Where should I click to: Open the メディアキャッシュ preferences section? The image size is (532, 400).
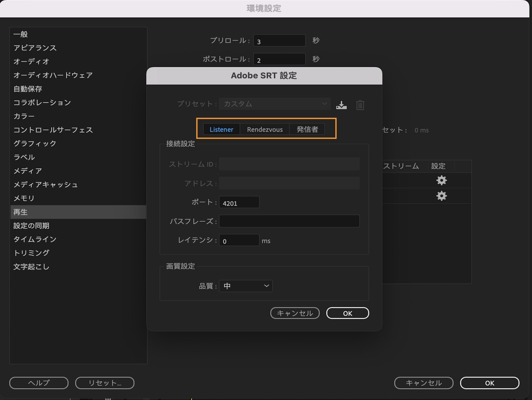coord(45,185)
